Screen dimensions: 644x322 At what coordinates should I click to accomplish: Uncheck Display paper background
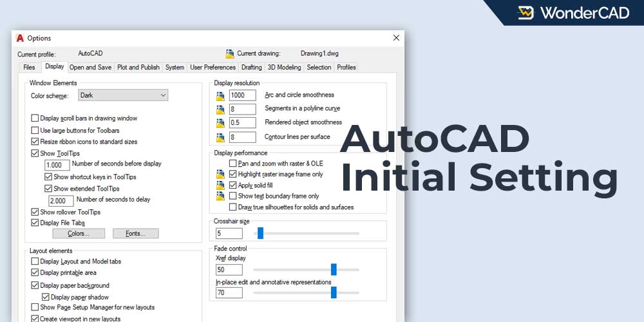pos(35,285)
